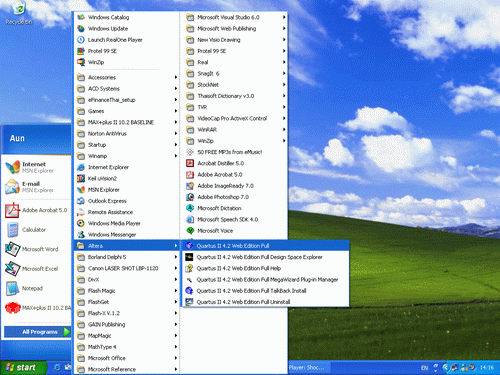Click the Remote Assistance icon

(81, 212)
